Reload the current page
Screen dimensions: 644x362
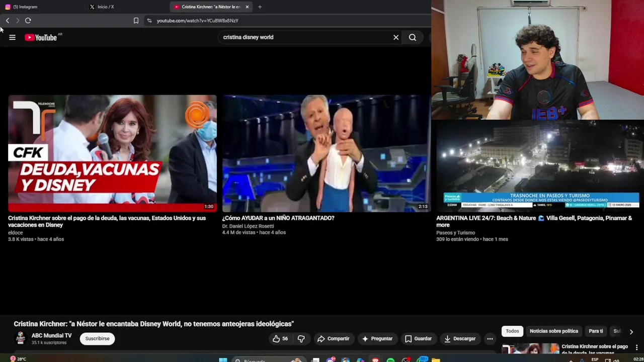pyautogui.click(x=28, y=21)
